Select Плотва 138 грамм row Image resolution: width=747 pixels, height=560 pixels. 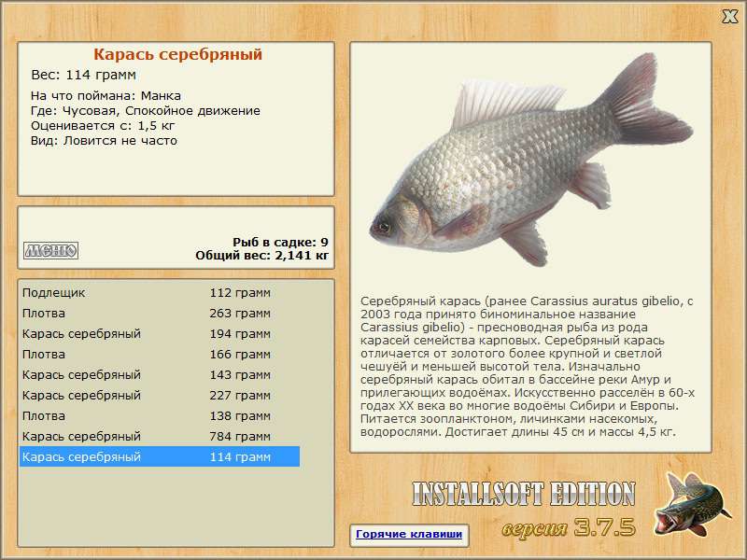click(160, 415)
